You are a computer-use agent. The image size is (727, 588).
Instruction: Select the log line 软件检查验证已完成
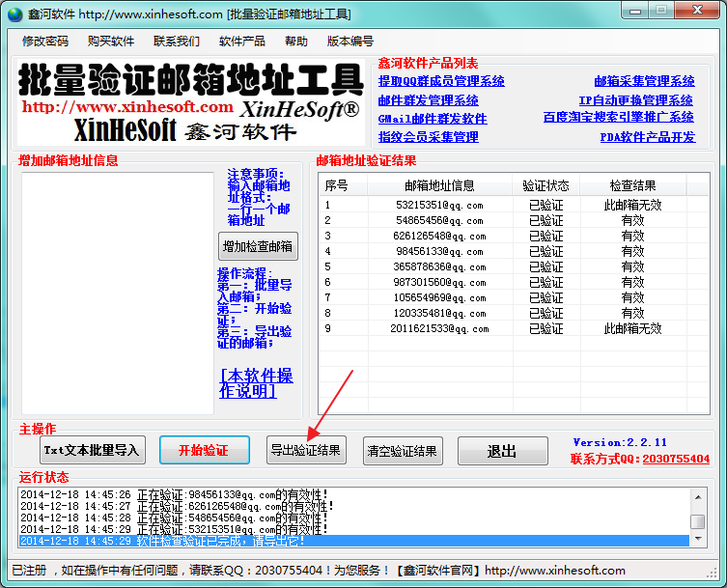(354, 541)
